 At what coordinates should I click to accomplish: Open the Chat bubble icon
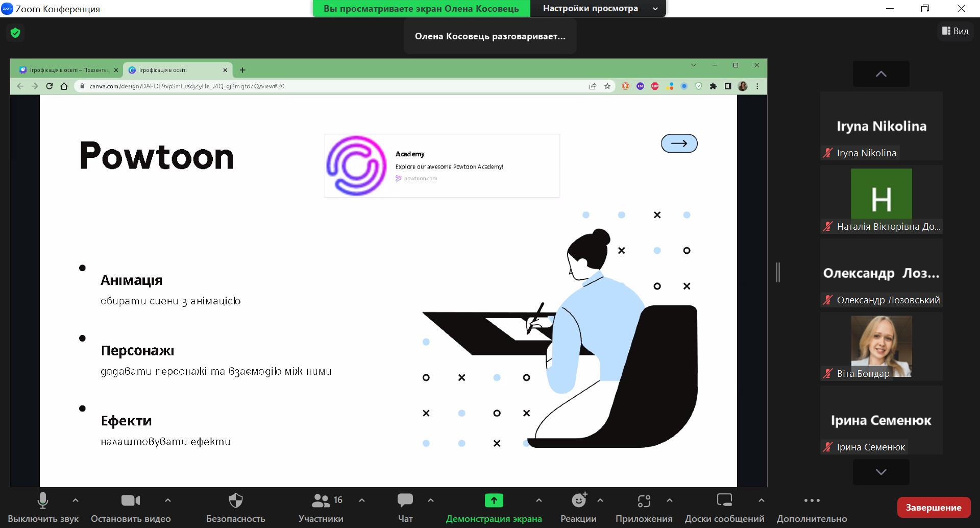coord(405,501)
